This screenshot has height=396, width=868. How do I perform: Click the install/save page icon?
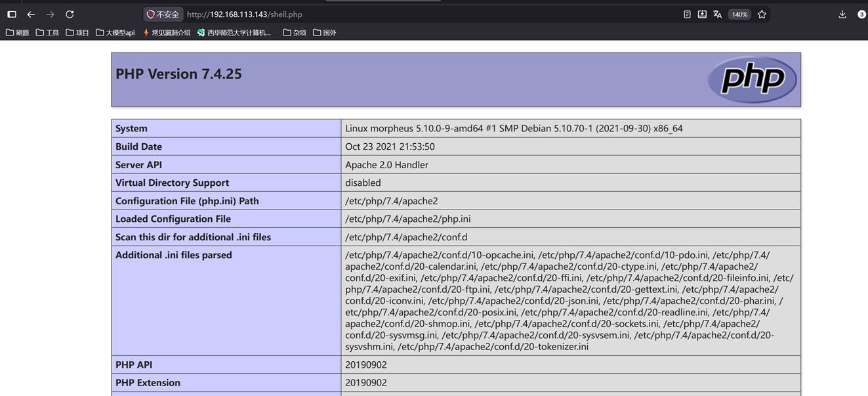[x=702, y=14]
